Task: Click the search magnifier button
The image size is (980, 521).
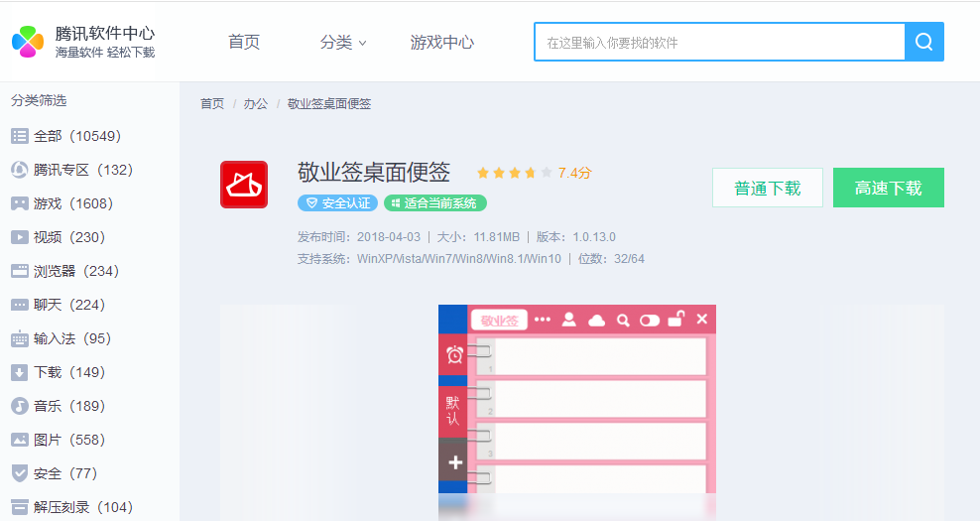Action: [x=924, y=42]
